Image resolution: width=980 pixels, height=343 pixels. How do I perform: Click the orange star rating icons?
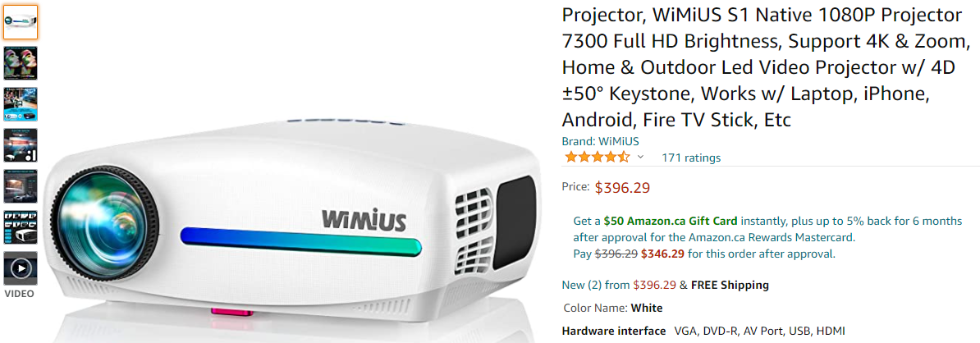click(x=597, y=158)
